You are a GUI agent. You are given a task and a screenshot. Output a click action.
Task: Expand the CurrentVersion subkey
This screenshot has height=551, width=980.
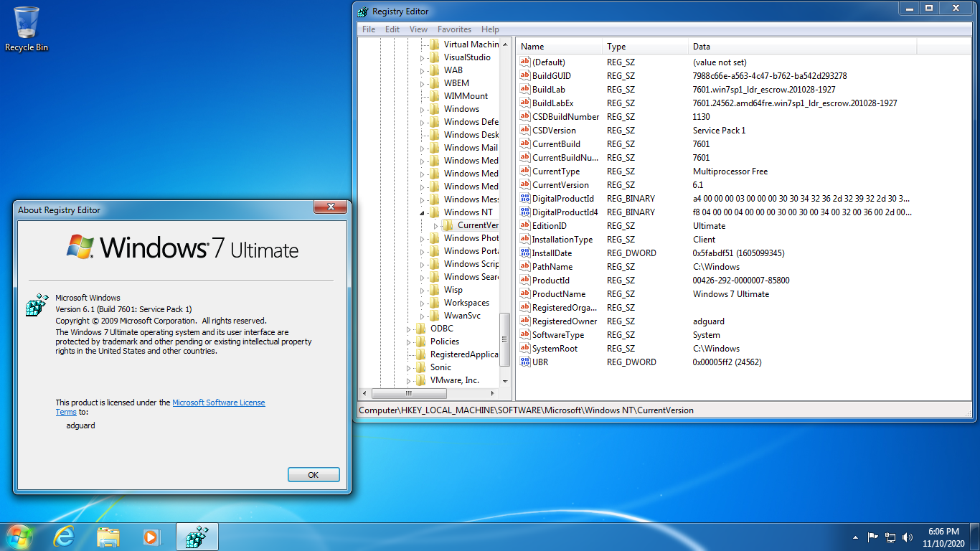(435, 225)
